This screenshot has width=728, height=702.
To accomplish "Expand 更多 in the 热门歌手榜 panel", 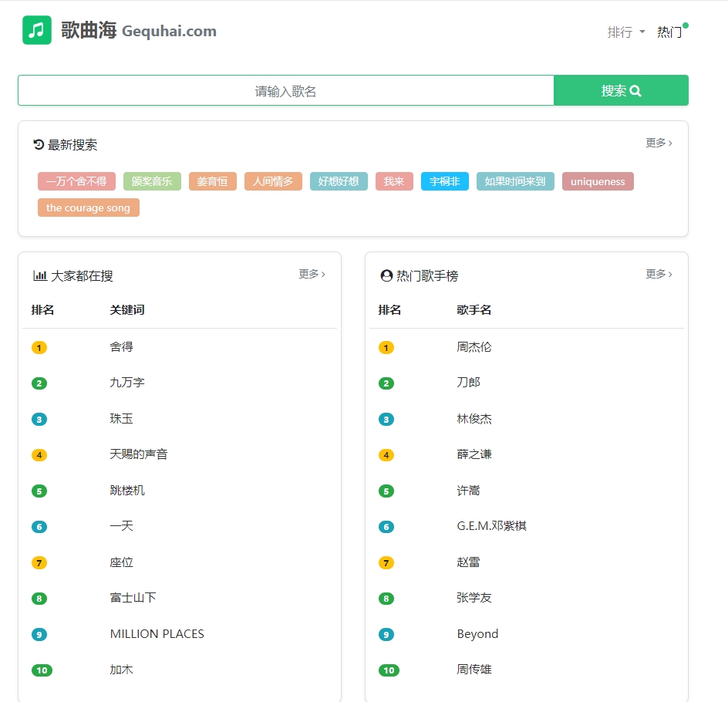I will pos(658,274).
